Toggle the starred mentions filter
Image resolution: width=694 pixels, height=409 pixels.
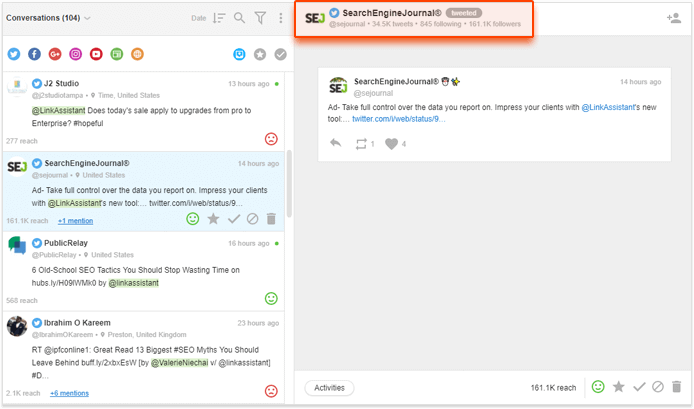coord(260,54)
